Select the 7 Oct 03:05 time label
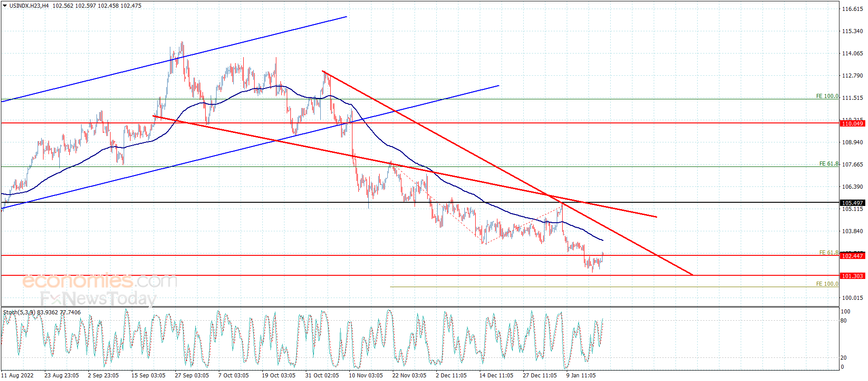868x381 pixels. 233,375
